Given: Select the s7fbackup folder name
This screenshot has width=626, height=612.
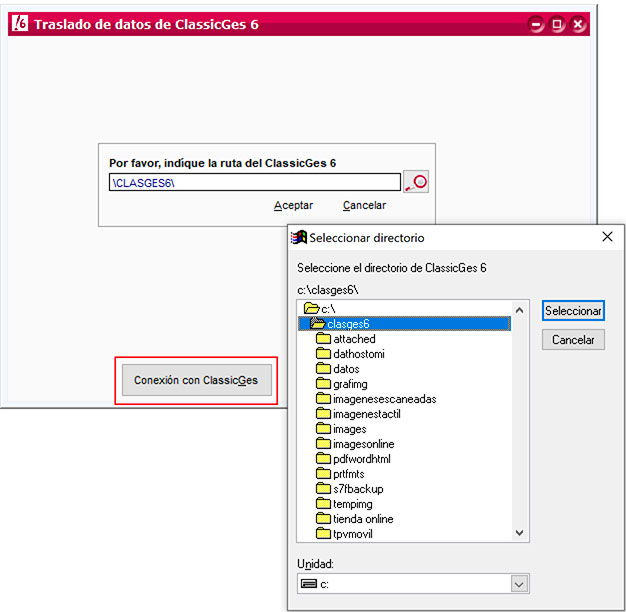Looking at the screenshot, I should 358,489.
